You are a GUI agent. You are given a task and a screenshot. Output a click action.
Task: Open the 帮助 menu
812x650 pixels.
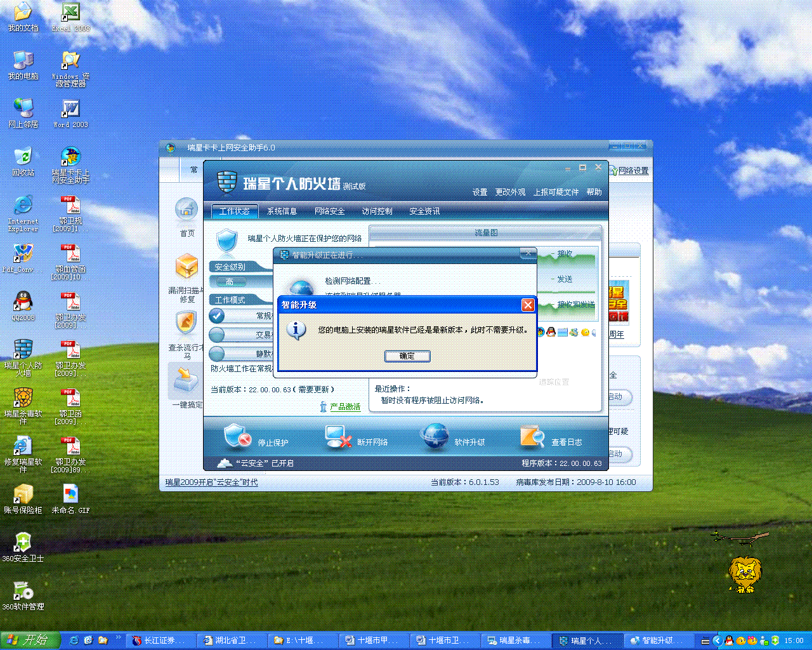click(x=594, y=192)
